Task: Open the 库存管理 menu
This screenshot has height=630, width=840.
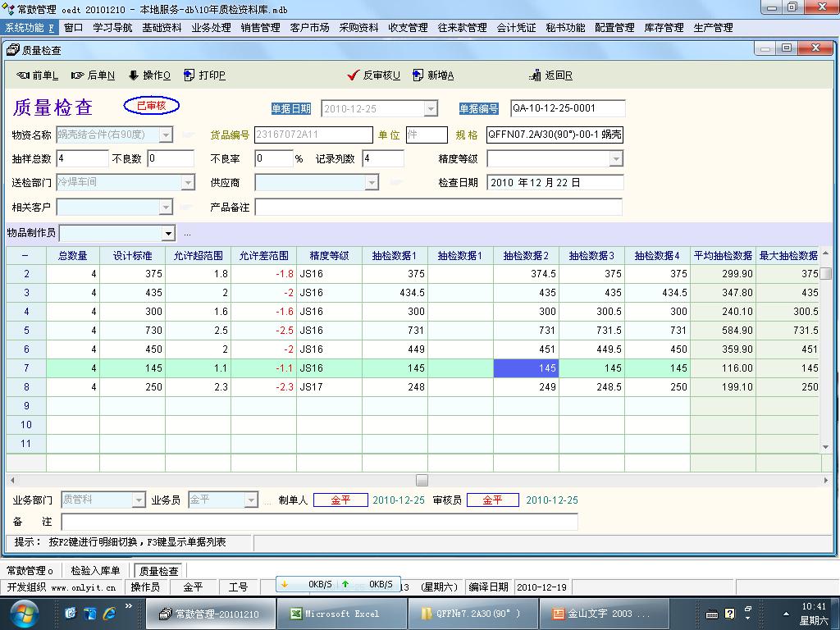Action: click(x=664, y=27)
